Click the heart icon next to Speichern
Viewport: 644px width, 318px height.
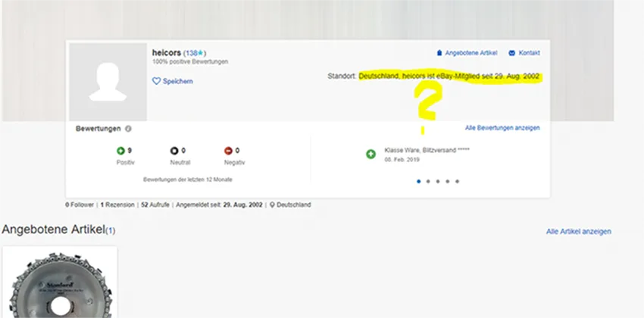coord(156,81)
